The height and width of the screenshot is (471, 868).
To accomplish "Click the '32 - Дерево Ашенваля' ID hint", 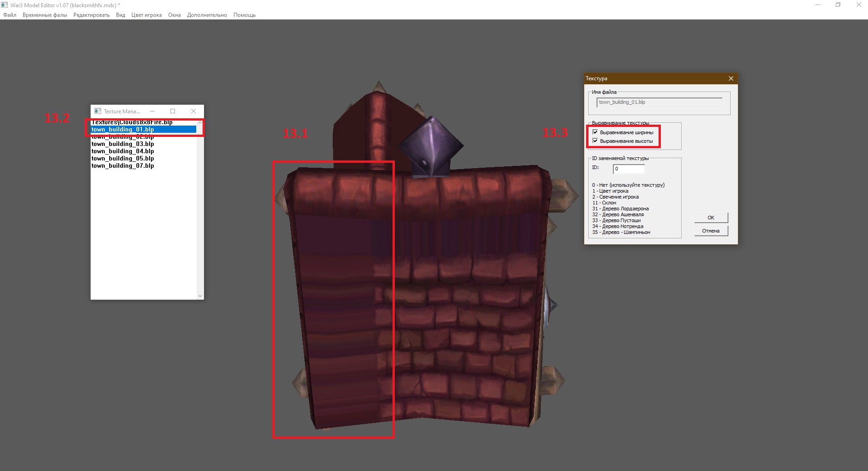I will (x=618, y=214).
